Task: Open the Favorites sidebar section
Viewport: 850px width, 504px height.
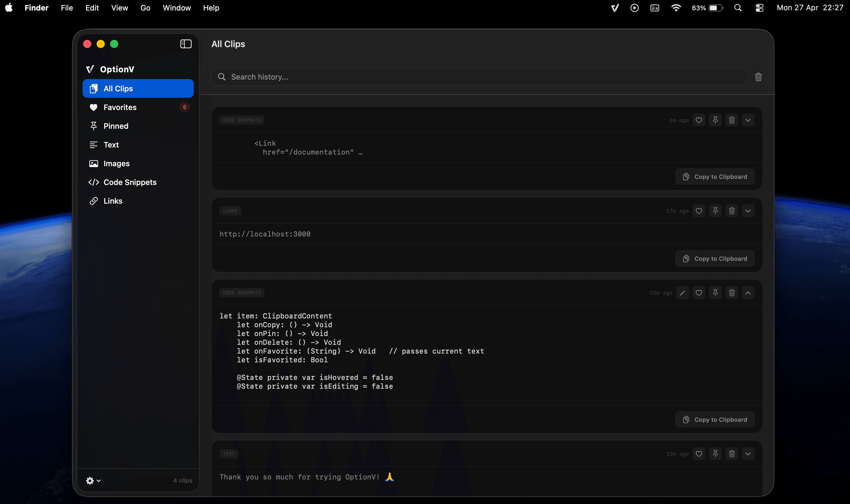Action: [120, 107]
